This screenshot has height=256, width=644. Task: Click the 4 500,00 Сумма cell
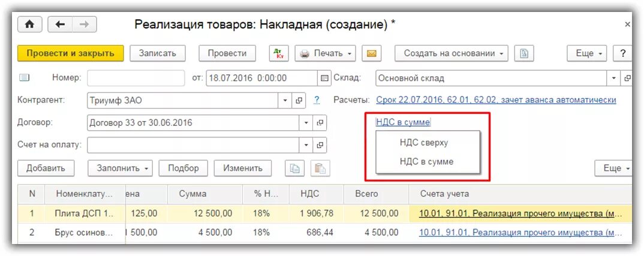pos(205,232)
